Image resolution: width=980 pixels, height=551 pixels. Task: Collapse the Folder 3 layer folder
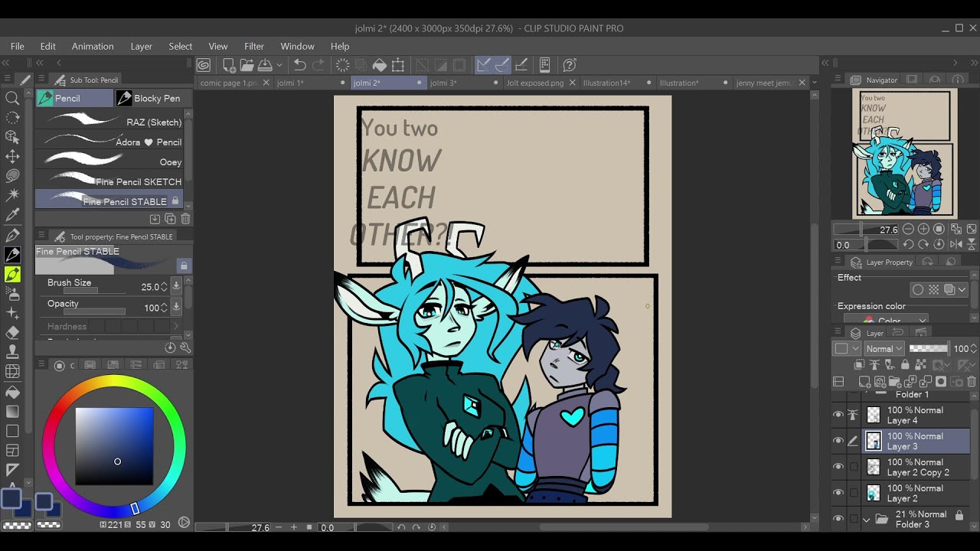(867, 519)
